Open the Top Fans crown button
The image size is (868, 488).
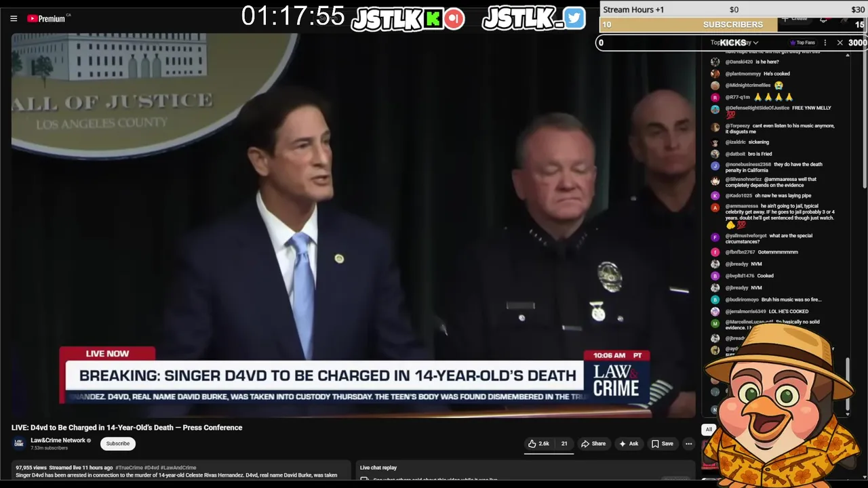click(802, 43)
